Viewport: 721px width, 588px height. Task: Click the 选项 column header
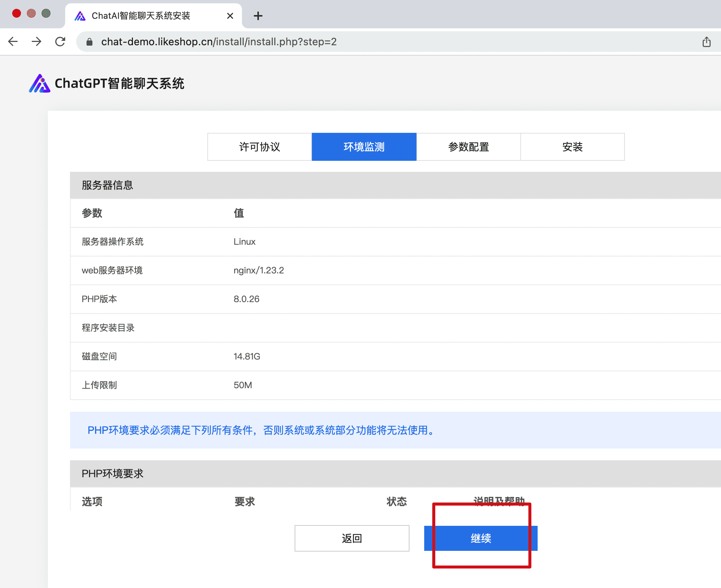pos(92,502)
